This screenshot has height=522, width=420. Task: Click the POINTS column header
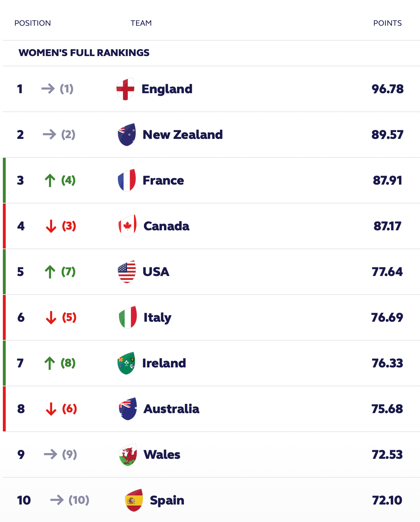387,23
